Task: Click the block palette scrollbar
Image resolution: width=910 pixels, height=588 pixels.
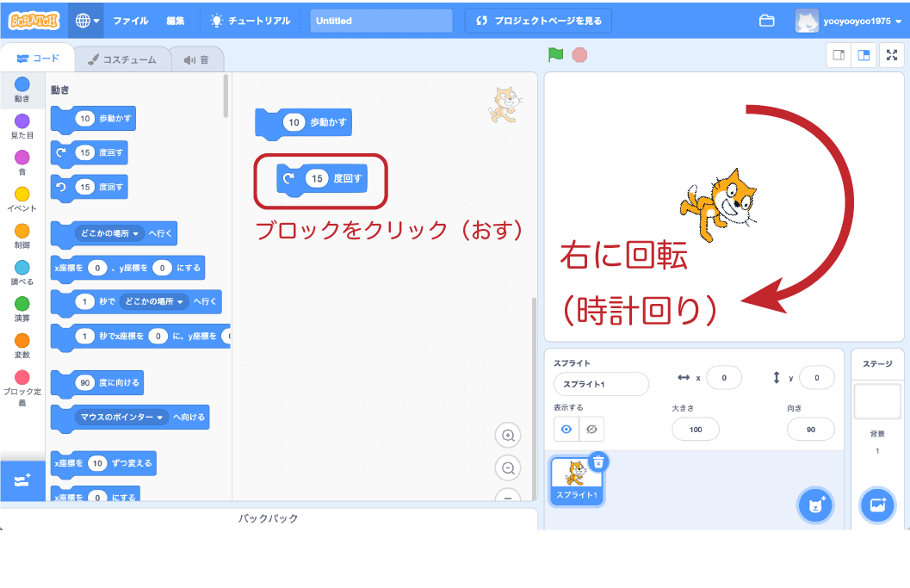Action: click(x=226, y=96)
